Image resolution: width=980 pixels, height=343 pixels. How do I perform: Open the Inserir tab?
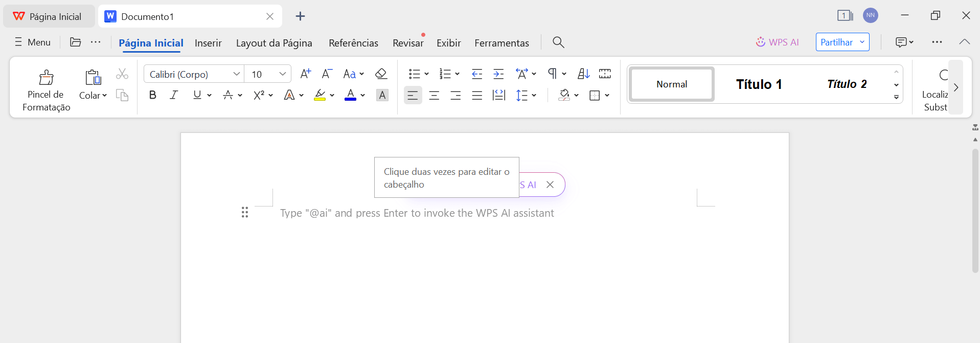(x=208, y=43)
